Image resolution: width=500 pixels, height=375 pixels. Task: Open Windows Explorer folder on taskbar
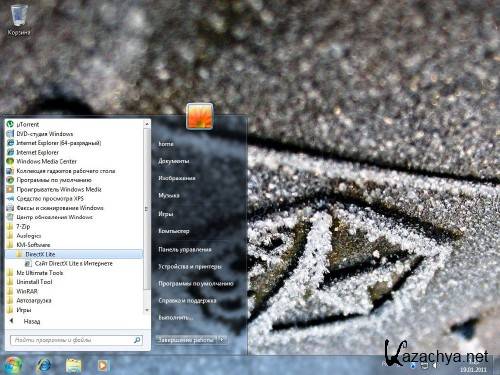click(73, 365)
